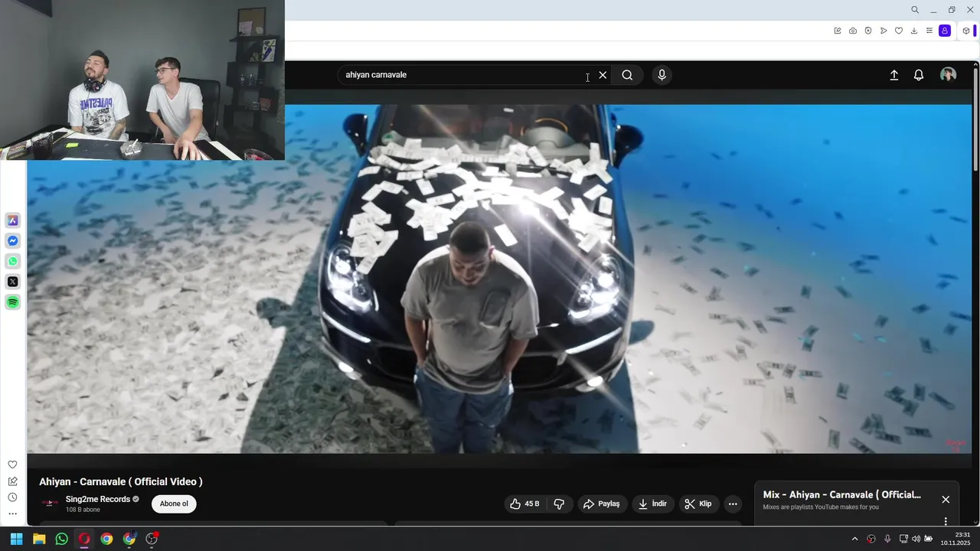Open the Opera Flow send icon

click(884, 31)
